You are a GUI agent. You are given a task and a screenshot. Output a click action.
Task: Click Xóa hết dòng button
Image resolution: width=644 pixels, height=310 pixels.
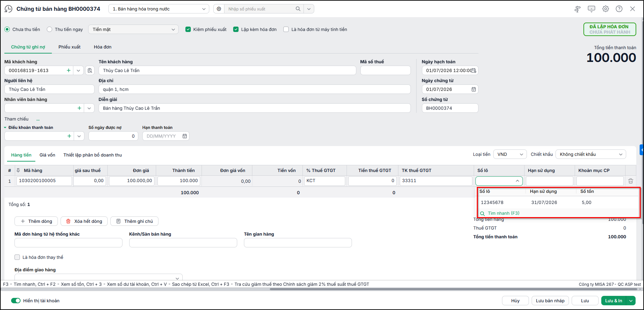pos(84,221)
